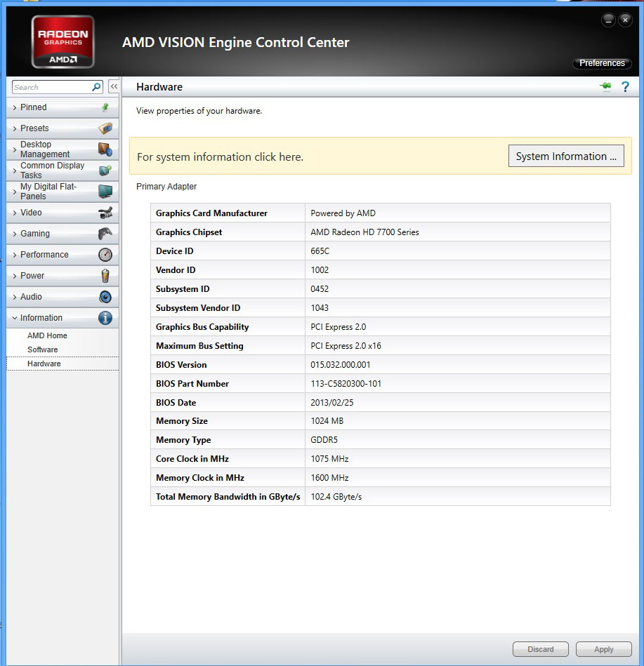This screenshot has height=666, width=644.
Task: Click the Performance gauge icon
Action: point(105,255)
